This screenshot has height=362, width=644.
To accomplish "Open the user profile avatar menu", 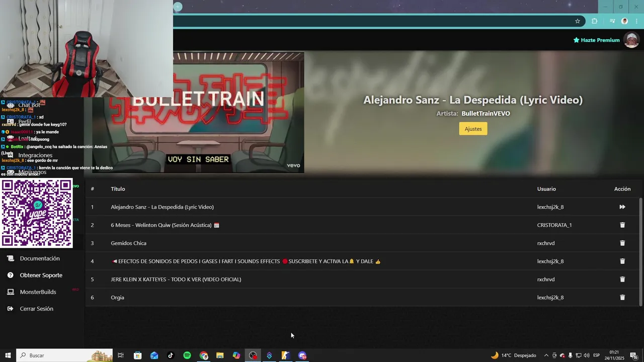I will click(631, 40).
